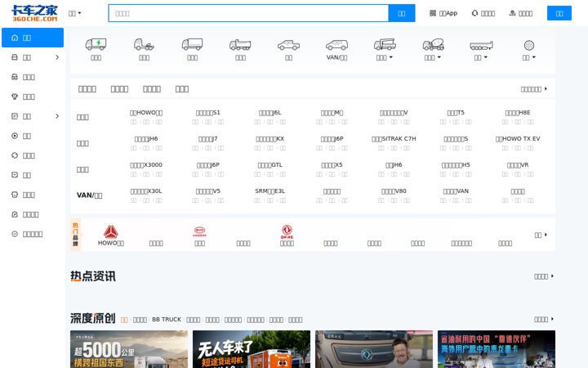Expand more link at end of brand row
This screenshot has width=588, height=368.
[x=541, y=235]
